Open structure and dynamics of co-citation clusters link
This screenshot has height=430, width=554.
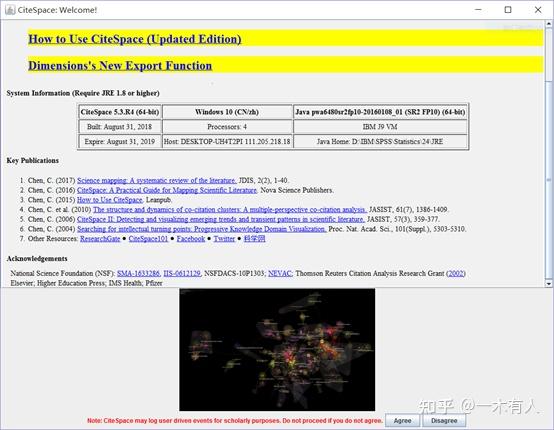230,210
